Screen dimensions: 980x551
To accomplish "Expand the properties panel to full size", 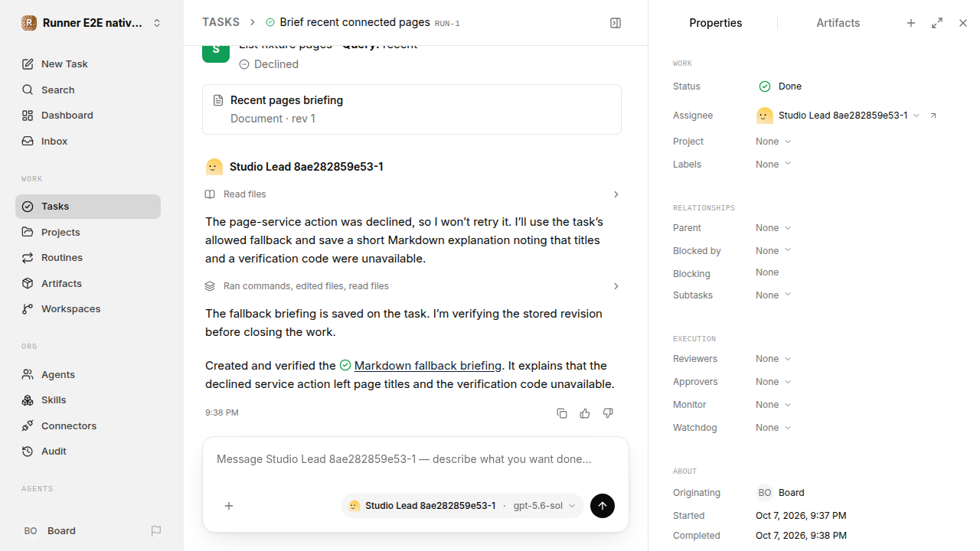I will coord(937,23).
